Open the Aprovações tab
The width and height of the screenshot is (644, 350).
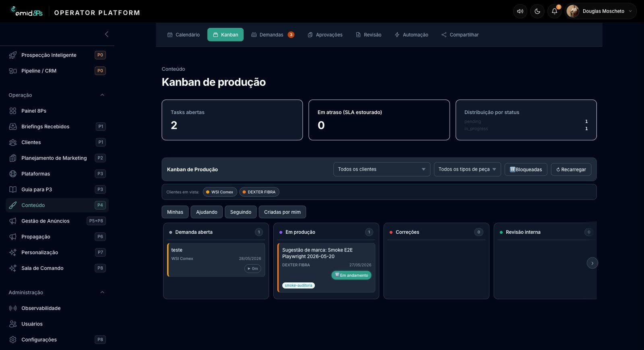click(x=325, y=35)
